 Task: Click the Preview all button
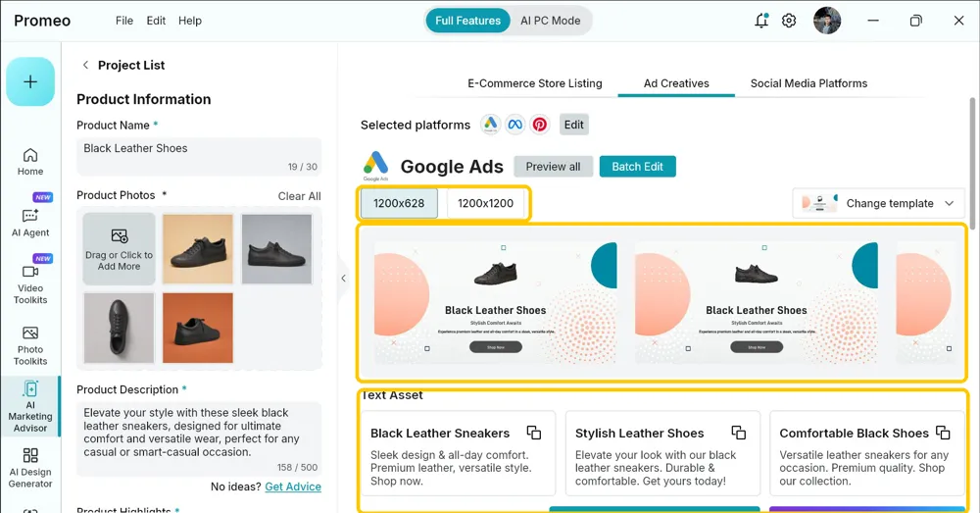point(553,167)
